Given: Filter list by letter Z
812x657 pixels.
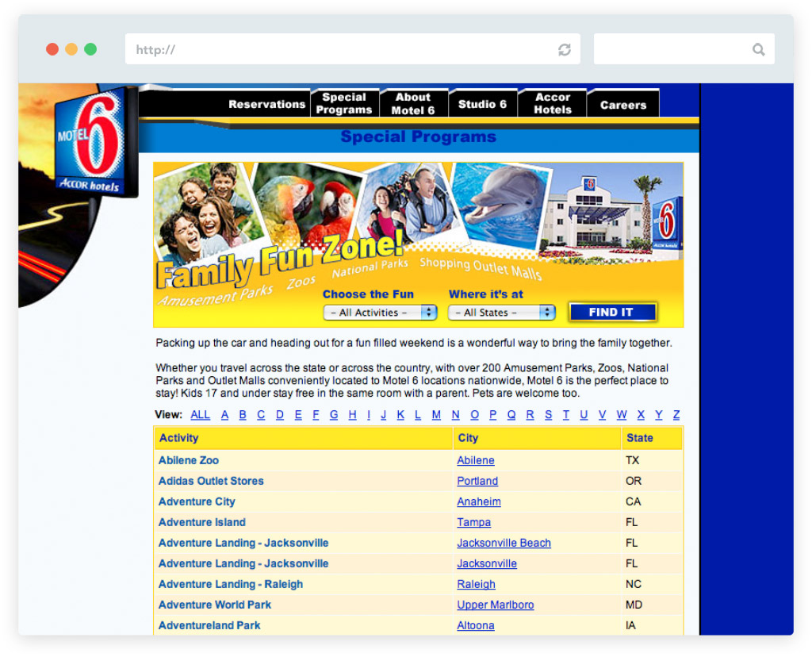Looking at the screenshot, I should [x=676, y=414].
